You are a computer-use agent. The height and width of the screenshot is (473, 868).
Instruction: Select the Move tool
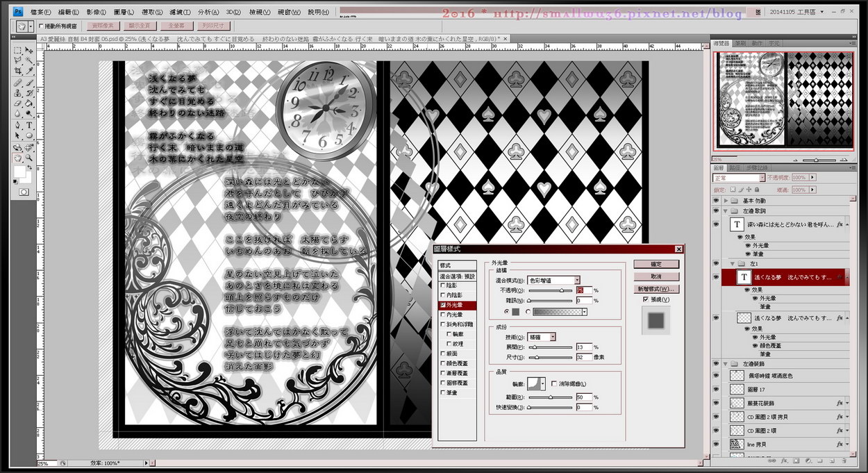tap(29, 50)
